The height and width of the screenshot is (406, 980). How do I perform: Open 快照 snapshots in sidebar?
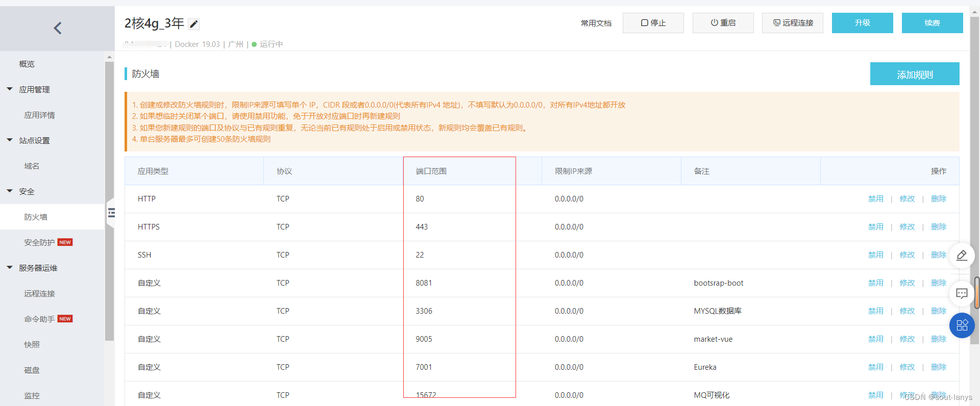coord(32,344)
